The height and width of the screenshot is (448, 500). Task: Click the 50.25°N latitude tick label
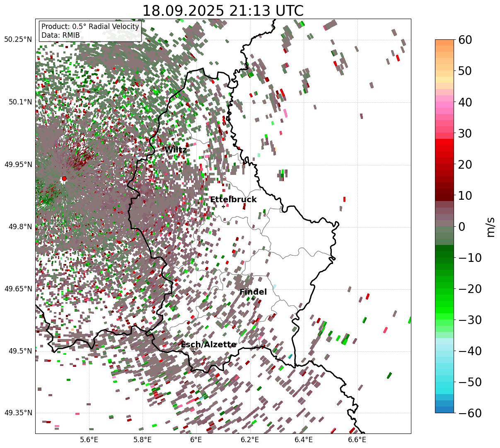(18, 39)
